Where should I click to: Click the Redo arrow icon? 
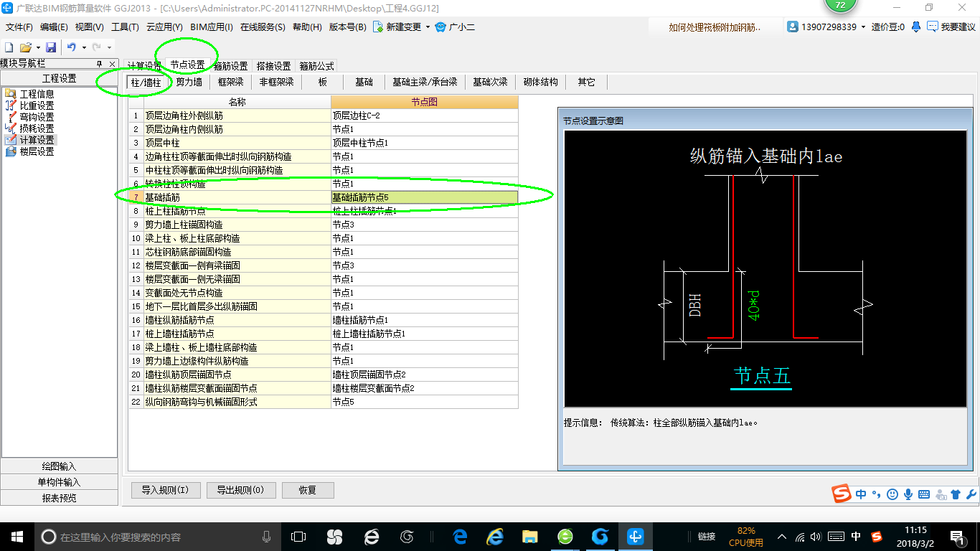pyautogui.click(x=96, y=47)
